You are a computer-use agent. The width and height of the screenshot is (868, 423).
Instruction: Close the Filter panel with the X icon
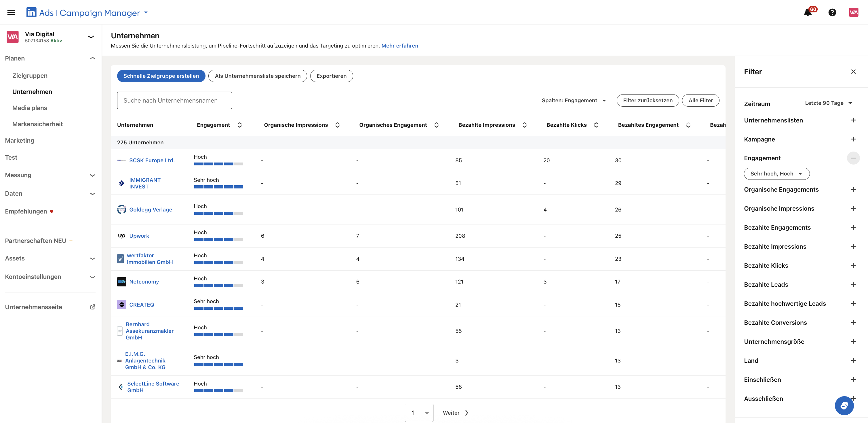click(854, 71)
